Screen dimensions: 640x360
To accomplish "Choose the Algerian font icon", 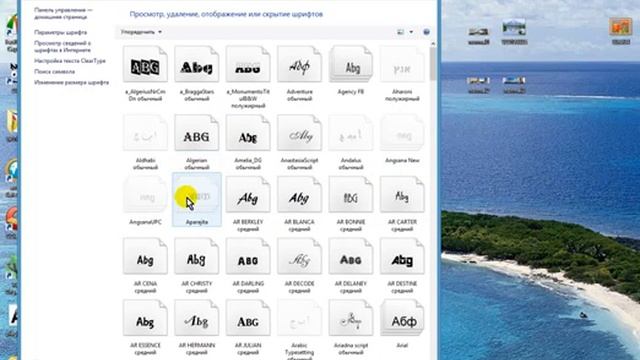I will pos(197,133).
